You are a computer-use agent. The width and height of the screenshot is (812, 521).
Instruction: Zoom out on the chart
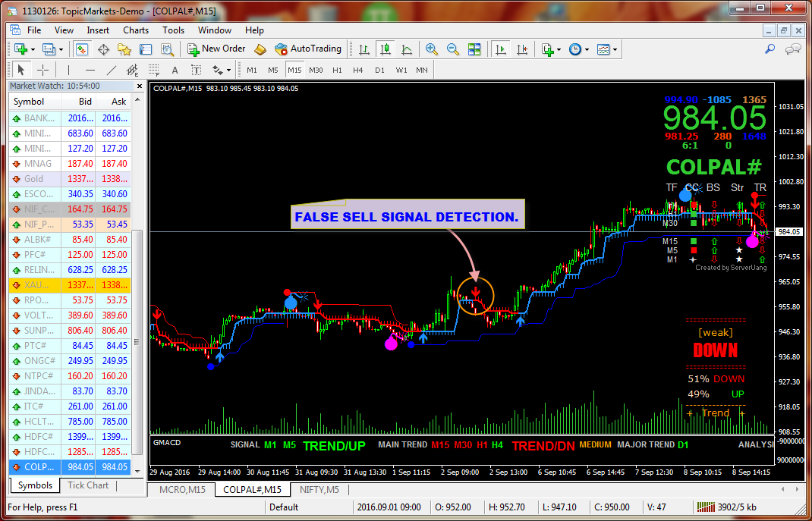453,49
